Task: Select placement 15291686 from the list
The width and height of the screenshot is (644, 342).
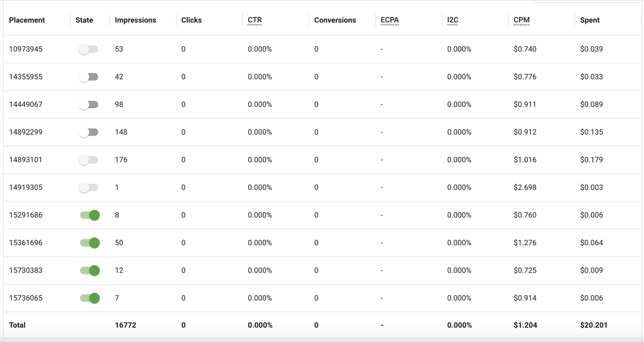Action: coord(26,215)
